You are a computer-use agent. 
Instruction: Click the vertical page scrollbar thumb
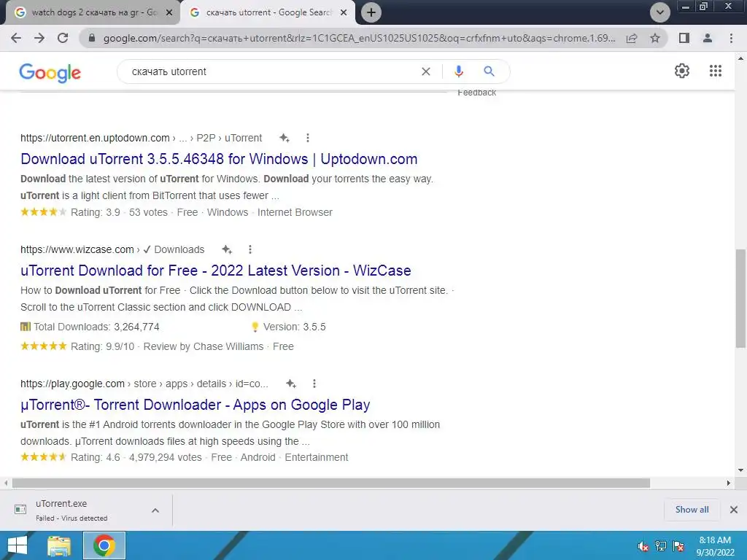(740, 298)
